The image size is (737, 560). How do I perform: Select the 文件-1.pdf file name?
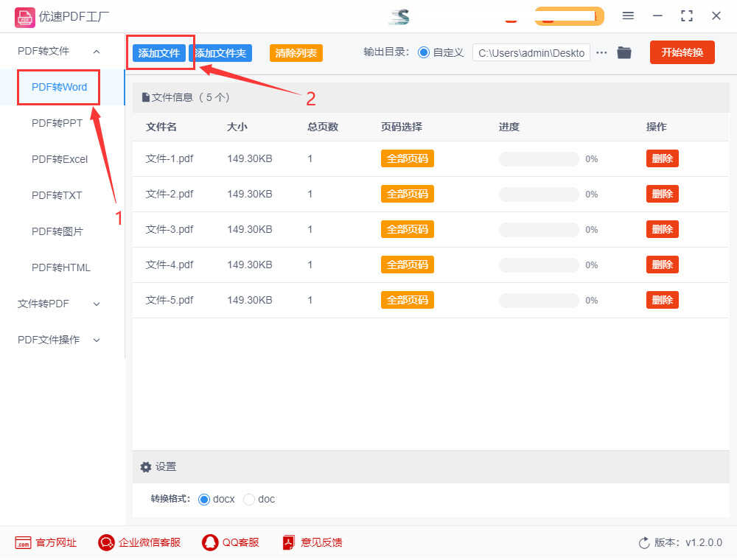click(x=170, y=159)
